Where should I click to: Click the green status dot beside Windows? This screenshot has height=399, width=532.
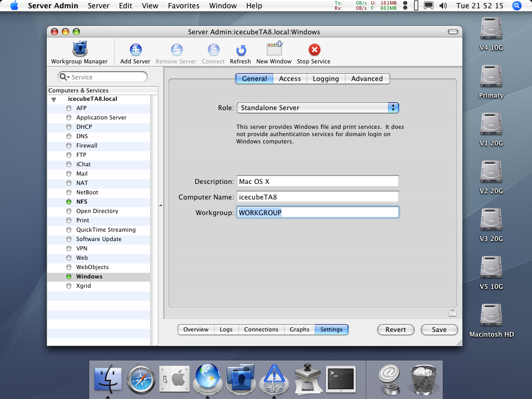pos(69,276)
